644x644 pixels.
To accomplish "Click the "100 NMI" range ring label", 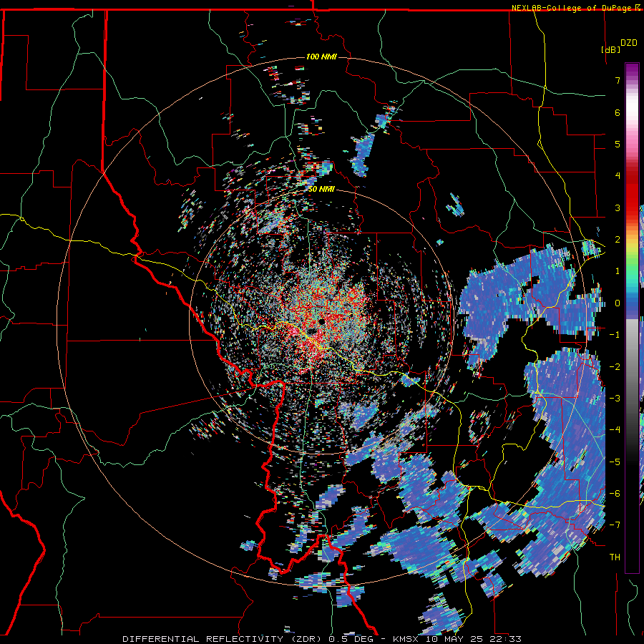I will point(321,57).
